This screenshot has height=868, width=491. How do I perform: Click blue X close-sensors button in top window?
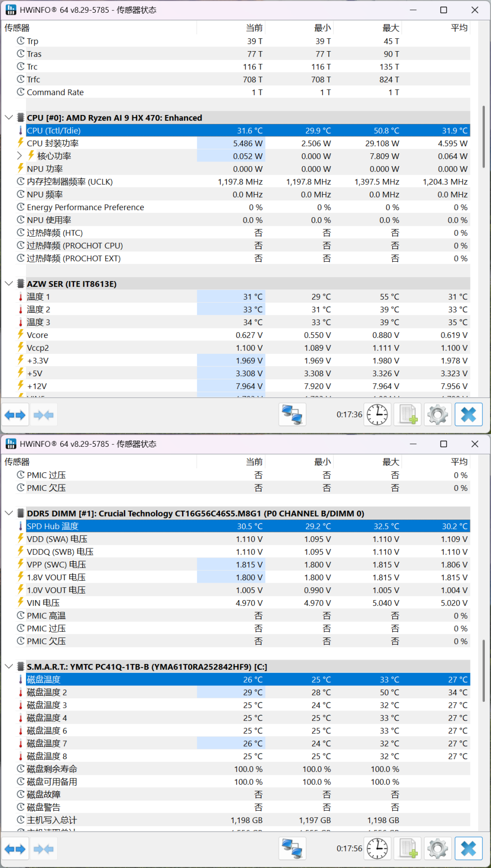[468, 415]
